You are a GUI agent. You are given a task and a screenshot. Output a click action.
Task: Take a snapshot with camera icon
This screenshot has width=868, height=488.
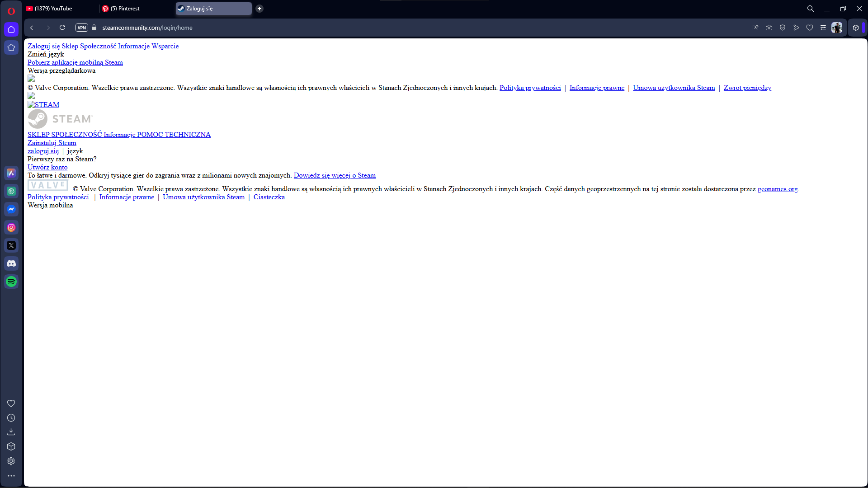[x=769, y=28]
